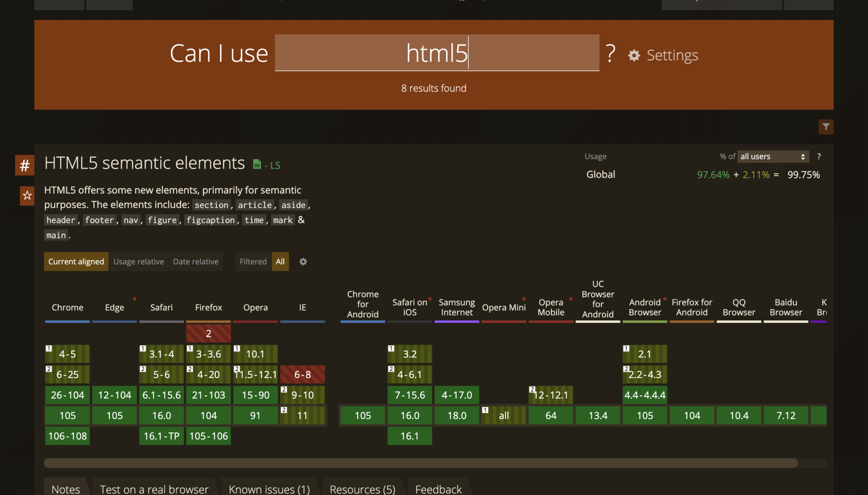Open the LS specification status link

coord(275,165)
